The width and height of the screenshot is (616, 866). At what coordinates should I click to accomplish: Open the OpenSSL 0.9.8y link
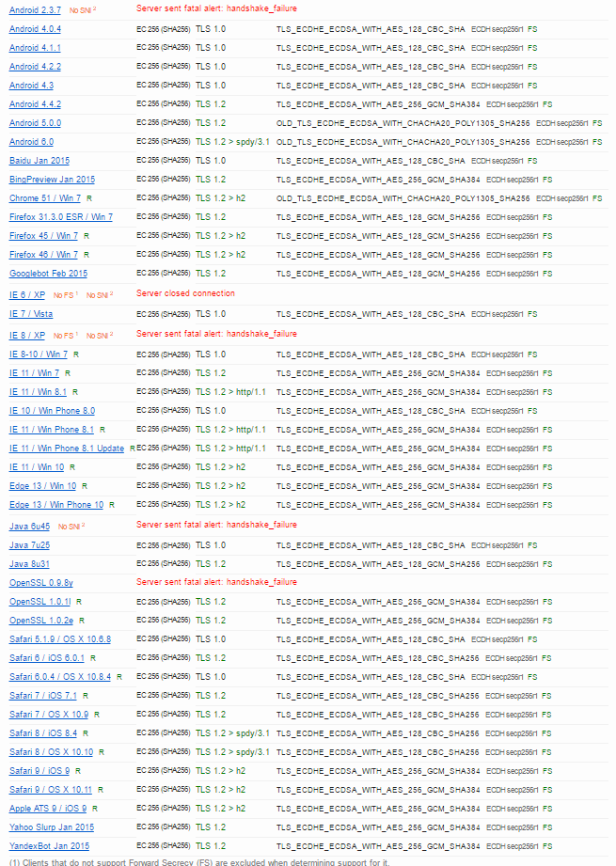tap(40, 583)
